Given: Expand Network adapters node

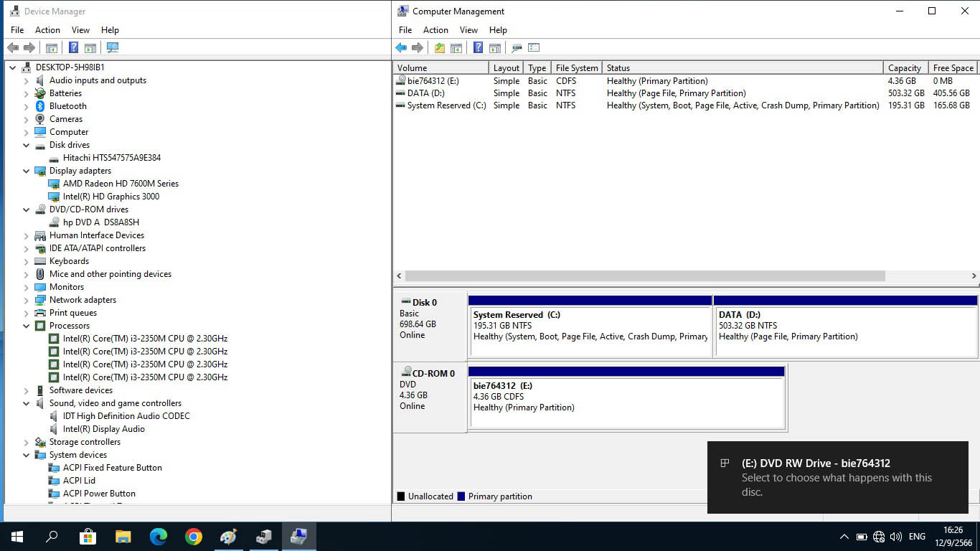Looking at the screenshot, I should click(x=27, y=300).
